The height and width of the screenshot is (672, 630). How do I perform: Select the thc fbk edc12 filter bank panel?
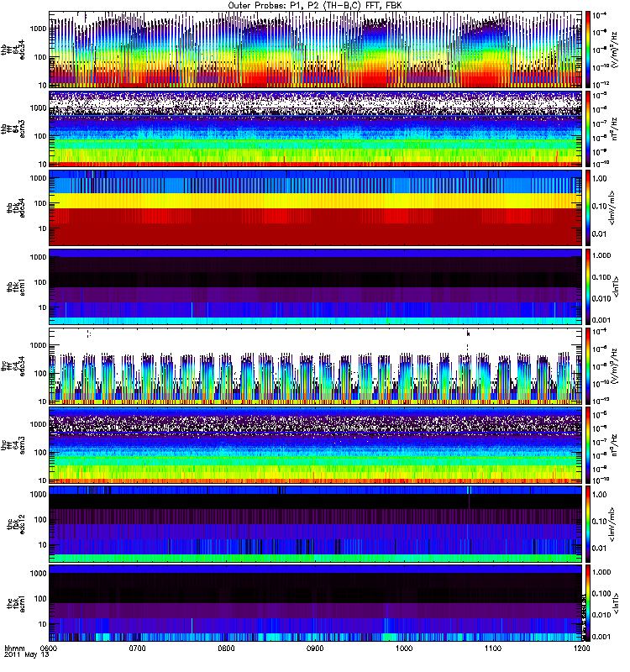point(315,523)
